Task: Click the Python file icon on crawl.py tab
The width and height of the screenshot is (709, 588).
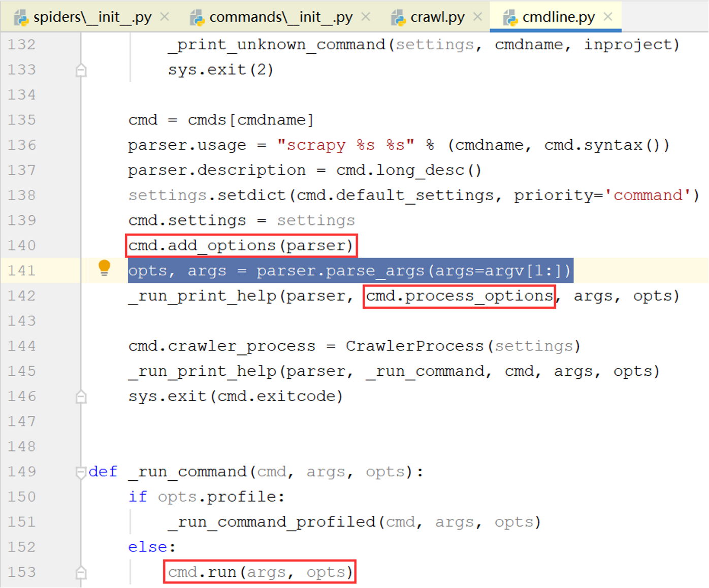Action: pyautogui.click(x=398, y=18)
